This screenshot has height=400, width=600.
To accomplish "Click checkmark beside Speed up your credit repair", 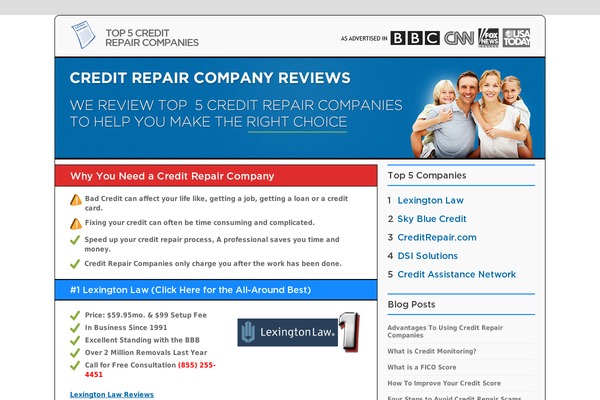I will coord(75,240).
